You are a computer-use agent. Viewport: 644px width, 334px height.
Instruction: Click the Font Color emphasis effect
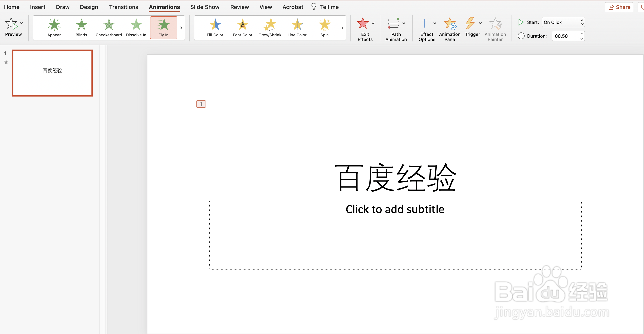(242, 28)
